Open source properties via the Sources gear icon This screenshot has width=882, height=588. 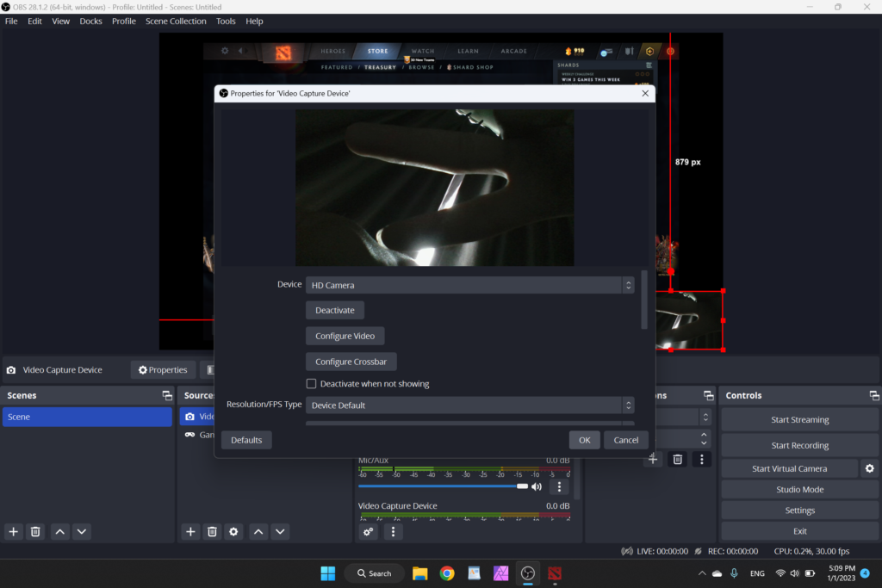[x=233, y=531]
